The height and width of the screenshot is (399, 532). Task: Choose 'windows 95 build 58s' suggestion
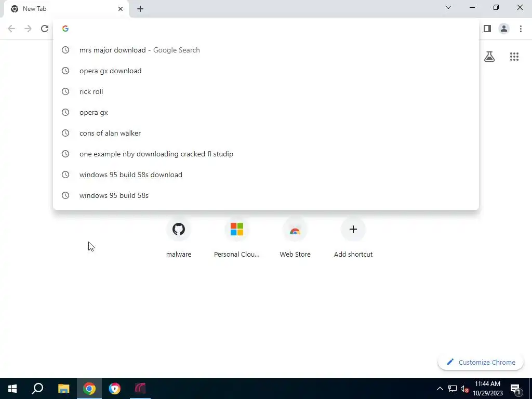coord(266,195)
